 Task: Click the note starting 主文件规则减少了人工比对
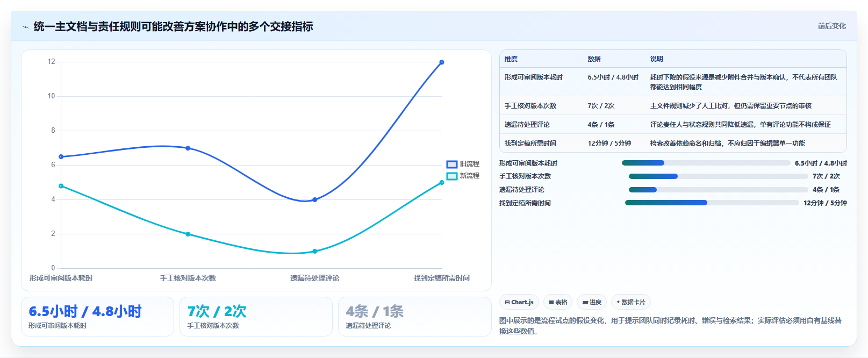[x=731, y=106]
